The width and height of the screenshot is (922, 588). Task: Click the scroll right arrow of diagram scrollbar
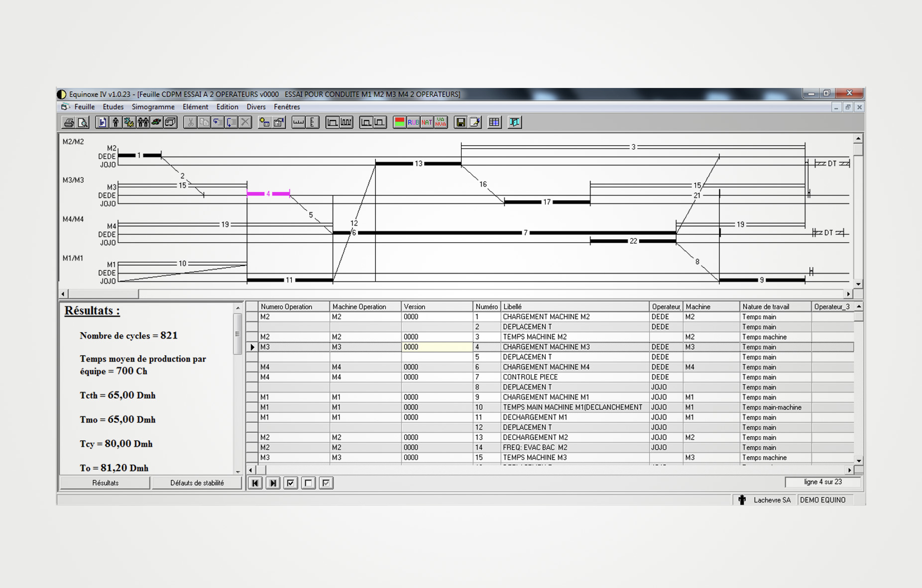(849, 294)
